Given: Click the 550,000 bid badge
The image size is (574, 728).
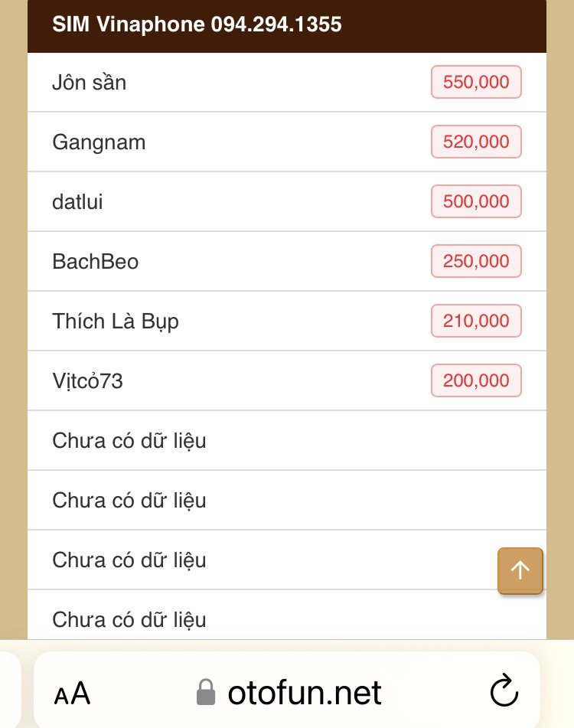Looking at the screenshot, I should [476, 82].
